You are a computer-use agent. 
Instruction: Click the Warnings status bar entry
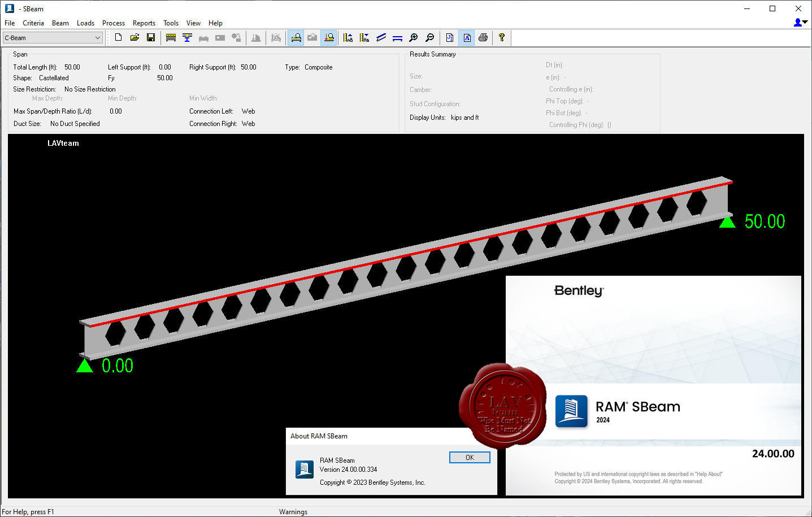(x=293, y=512)
